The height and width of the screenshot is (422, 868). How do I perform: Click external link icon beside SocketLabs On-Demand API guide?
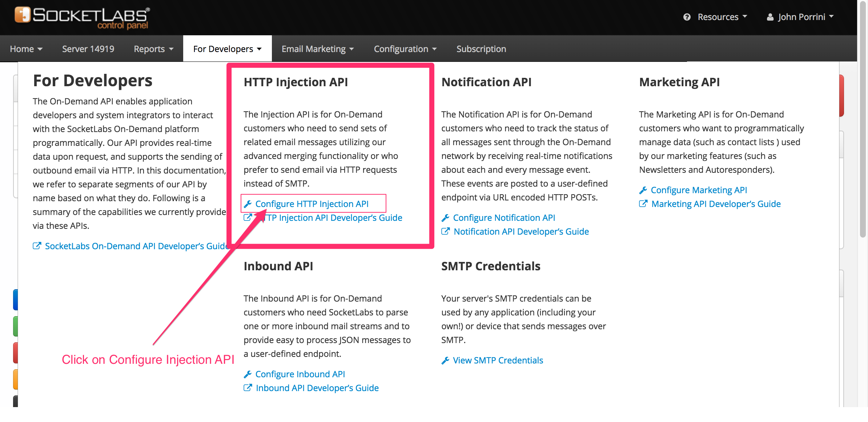37,246
